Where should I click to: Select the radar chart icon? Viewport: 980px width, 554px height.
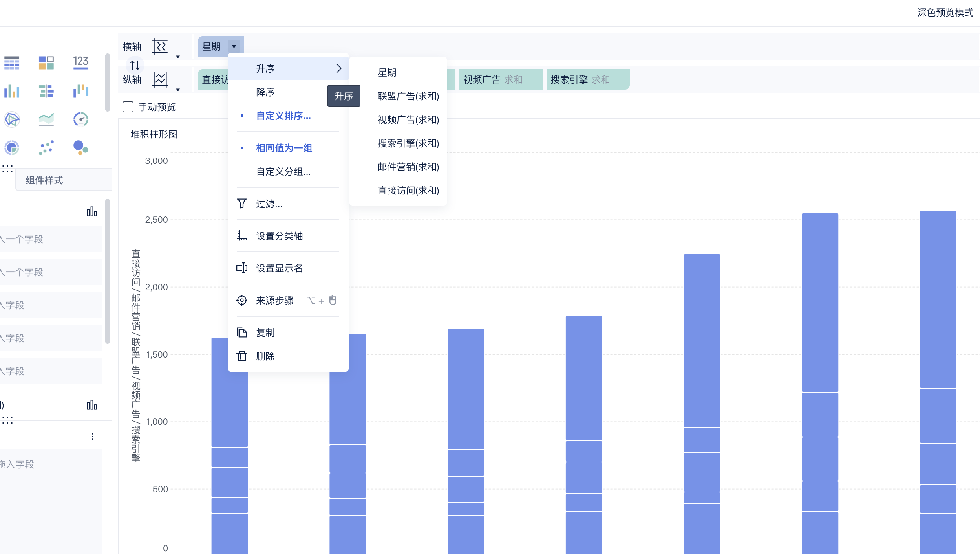pyautogui.click(x=12, y=119)
